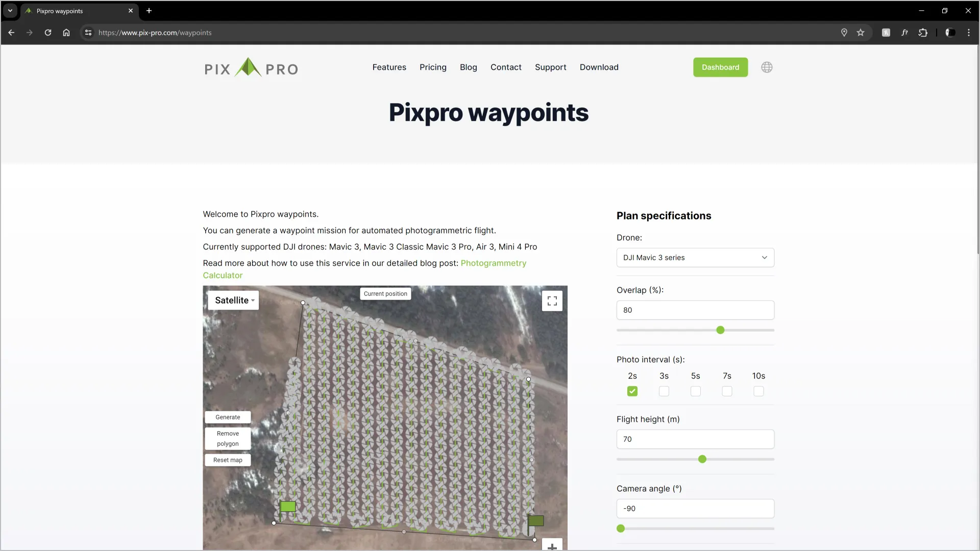Click the "Photo interval (s):" label
Screen dimensions: 980x551
650,360
